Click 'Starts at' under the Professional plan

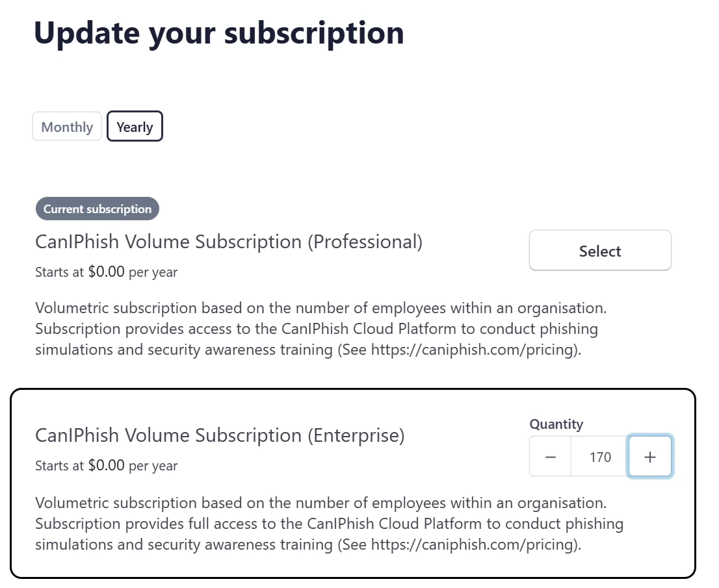pos(59,272)
